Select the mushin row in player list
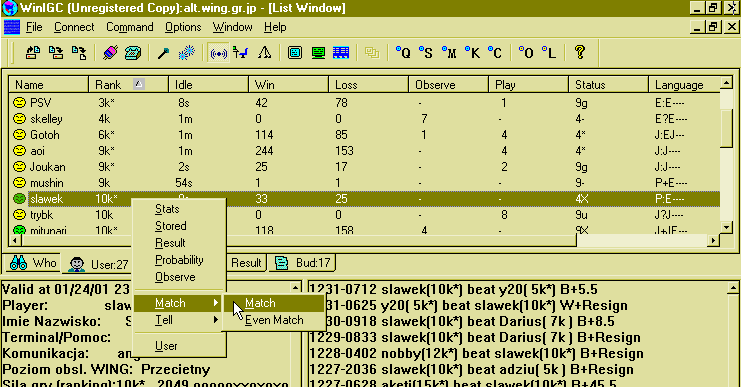This screenshot has height=387, width=741. (x=364, y=183)
